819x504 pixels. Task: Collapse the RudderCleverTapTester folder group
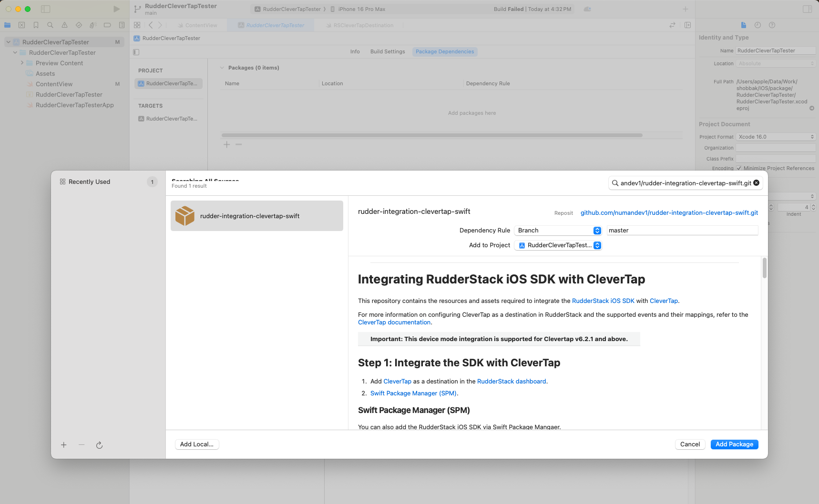tap(15, 52)
